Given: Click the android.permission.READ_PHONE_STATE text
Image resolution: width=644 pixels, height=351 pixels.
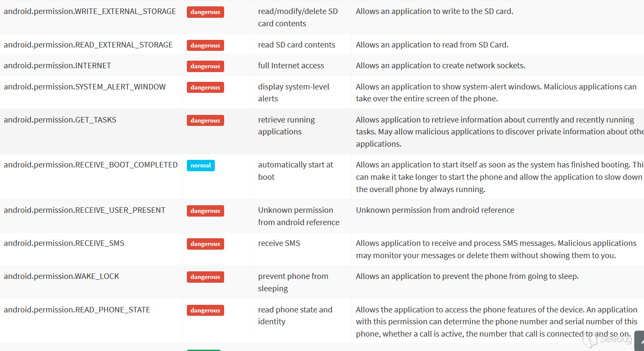Looking at the screenshot, I should [x=77, y=310].
